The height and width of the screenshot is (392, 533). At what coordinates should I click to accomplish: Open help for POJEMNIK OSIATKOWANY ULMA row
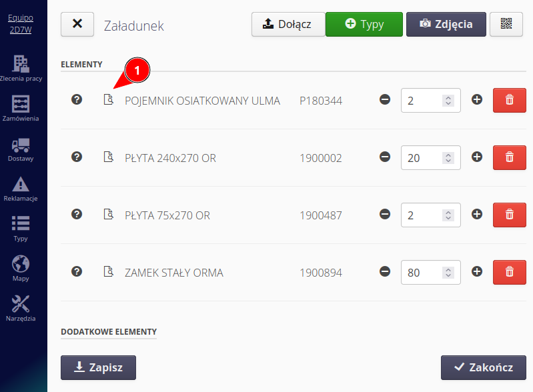tap(77, 100)
